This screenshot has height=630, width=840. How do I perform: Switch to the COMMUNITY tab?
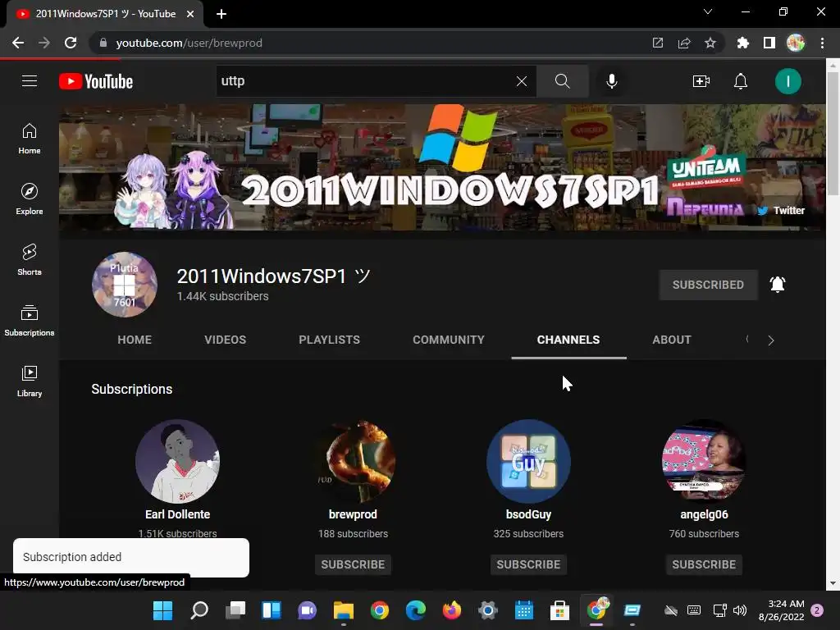click(x=449, y=340)
